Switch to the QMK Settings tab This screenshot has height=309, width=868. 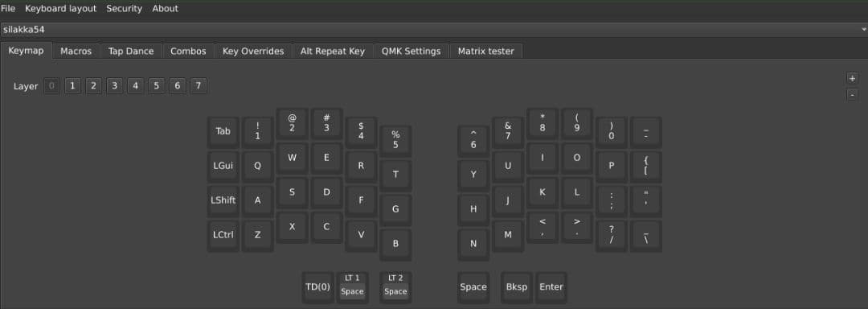coord(411,51)
